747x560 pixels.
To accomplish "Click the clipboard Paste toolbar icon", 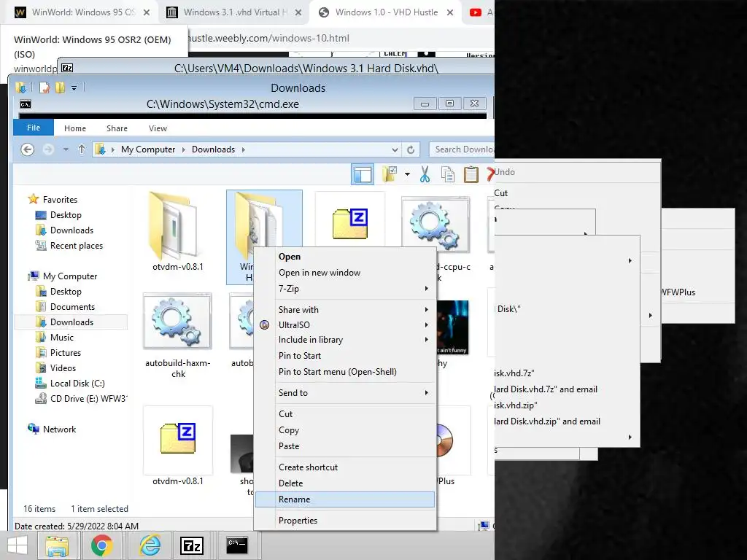I will click(x=471, y=174).
